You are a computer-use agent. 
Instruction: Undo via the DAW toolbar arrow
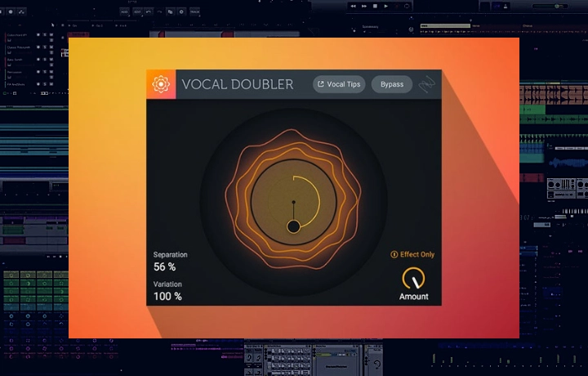click(149, 11)
